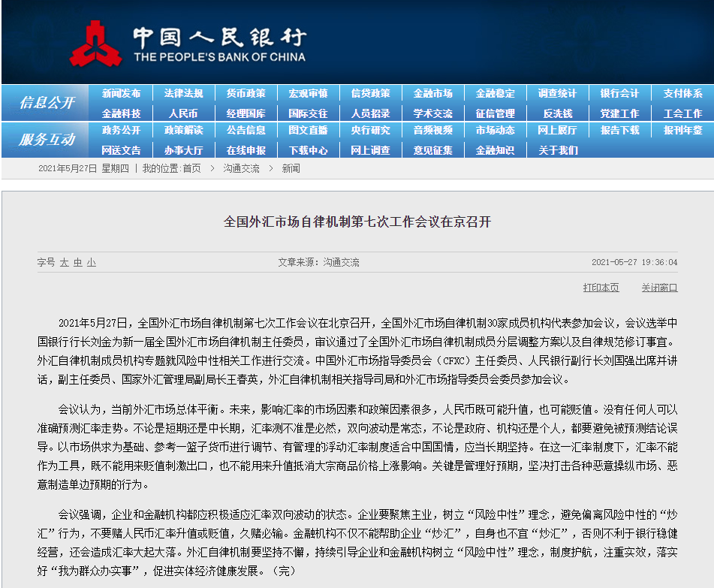The image size is (714, 588).
Task: Open the 新闻发布 menu item
Action: click(121, 94)
